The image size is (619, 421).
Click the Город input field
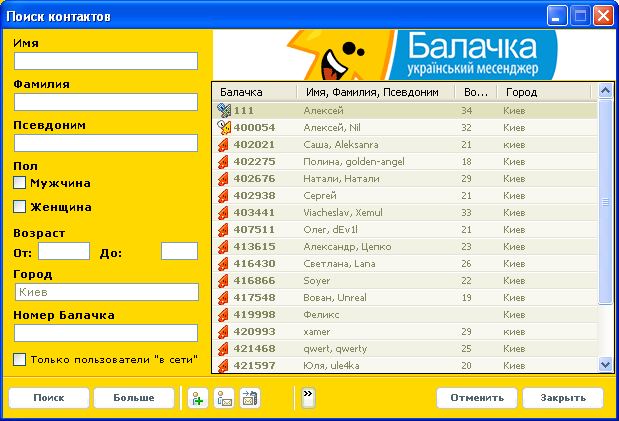click(x=105, y=292)
